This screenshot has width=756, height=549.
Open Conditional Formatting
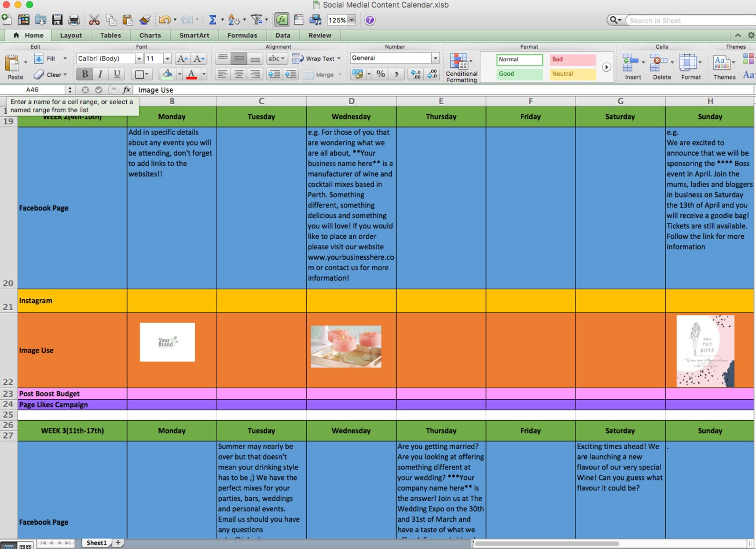coord(461,68)
